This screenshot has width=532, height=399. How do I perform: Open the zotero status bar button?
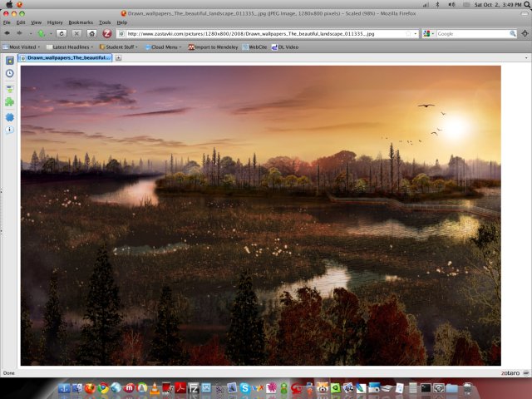click(x=510, y=373)
